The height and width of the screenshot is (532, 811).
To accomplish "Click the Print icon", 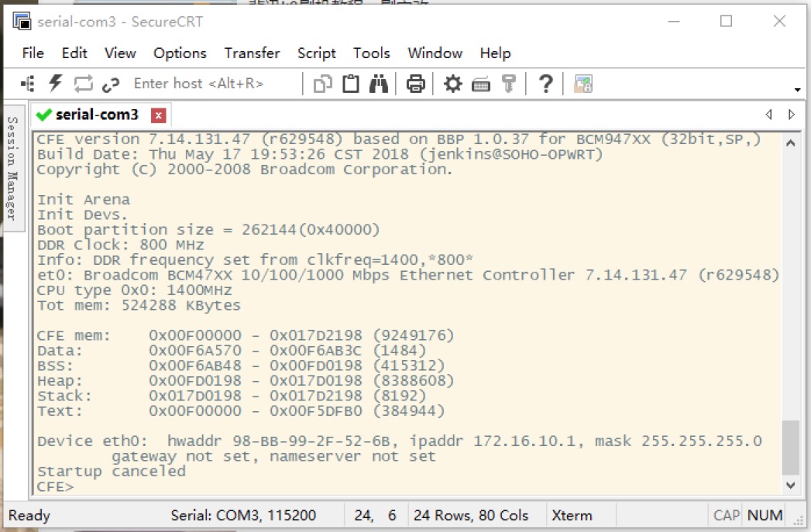I will click(415, 84).
